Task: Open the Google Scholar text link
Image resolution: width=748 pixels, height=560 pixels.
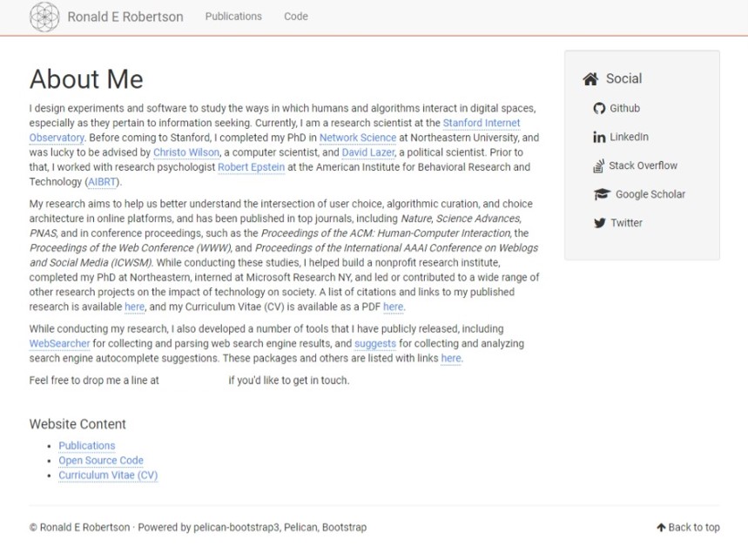Action: pos(650,194)
